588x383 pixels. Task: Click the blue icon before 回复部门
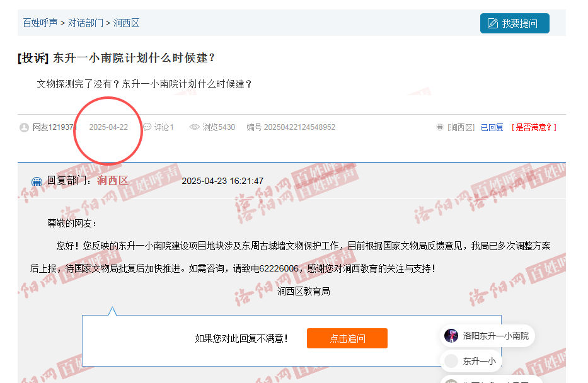tap(37, 181)
